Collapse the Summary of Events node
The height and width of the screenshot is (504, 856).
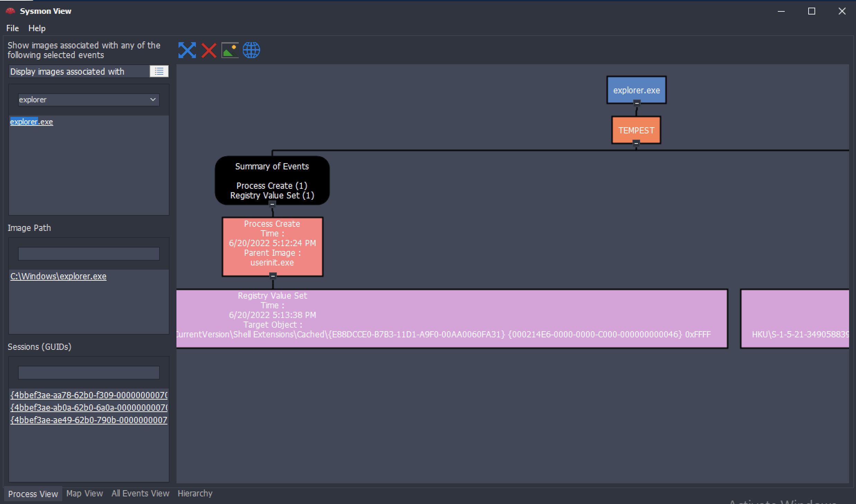[x=272, y=204]
